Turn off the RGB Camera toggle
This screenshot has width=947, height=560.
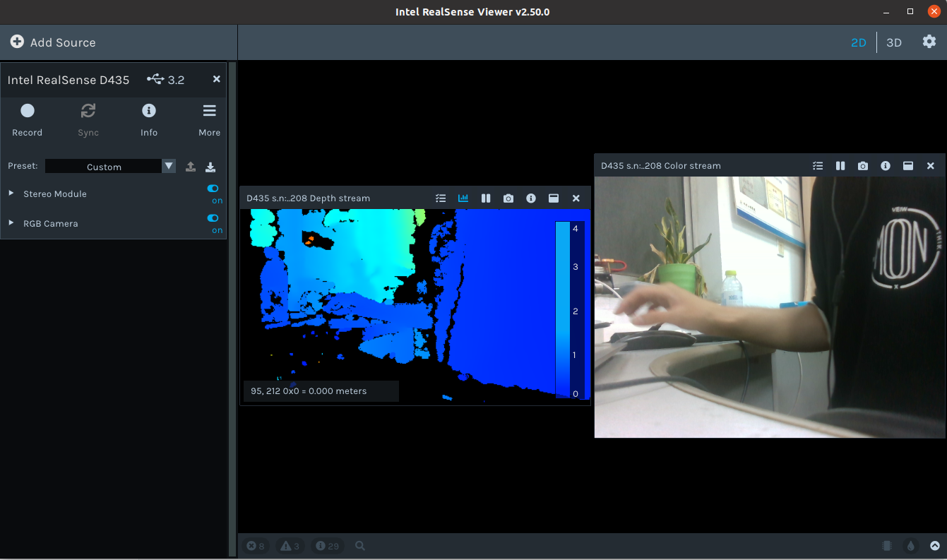coord(213,218)
